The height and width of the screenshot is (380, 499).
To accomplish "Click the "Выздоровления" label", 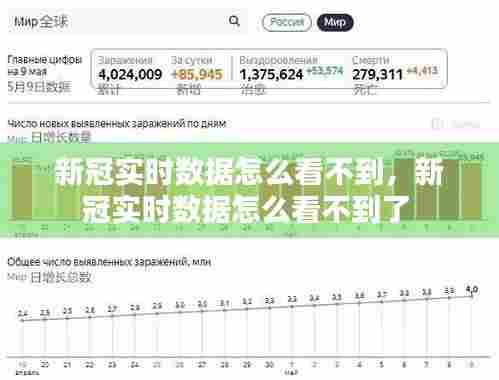I will [278, 60].
